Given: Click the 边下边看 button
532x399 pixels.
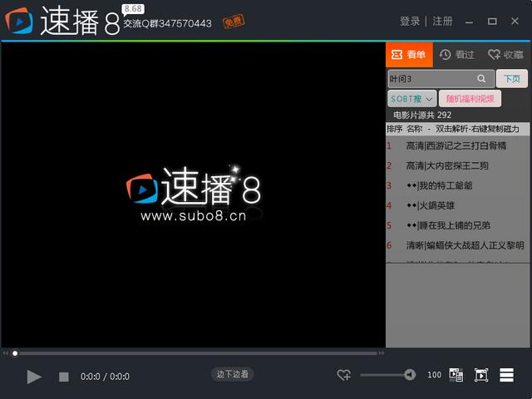Looking at the screenshot, I should pos(233,374).
